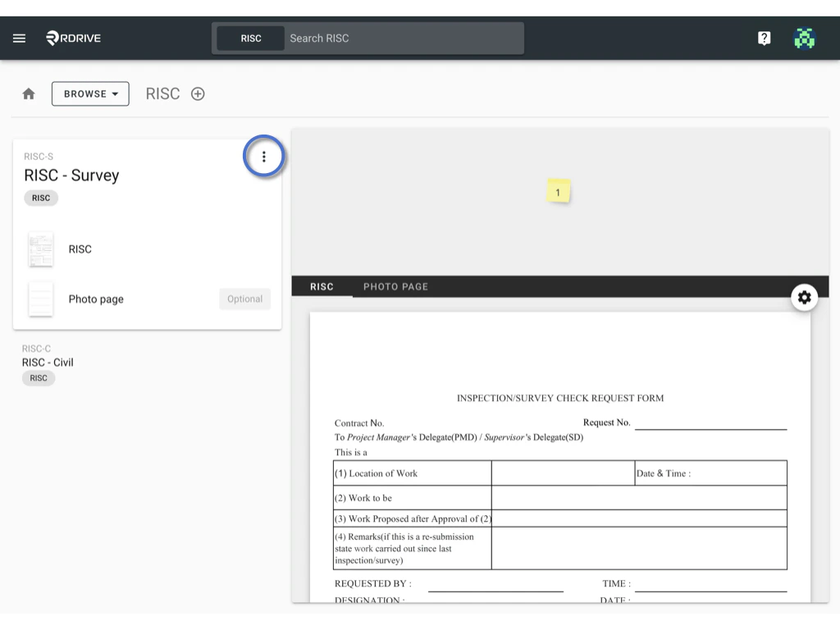Screen dimensions: 840x630
Task: Open the user avatar menu
Action: [x=804, y=38]
